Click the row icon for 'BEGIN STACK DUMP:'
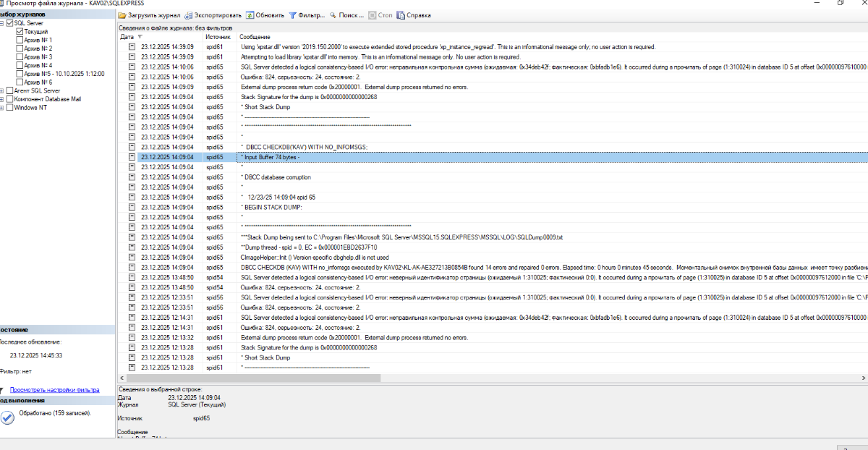This screenshot has width=868, height=450. pyautogui.click(x=132, y=207)
